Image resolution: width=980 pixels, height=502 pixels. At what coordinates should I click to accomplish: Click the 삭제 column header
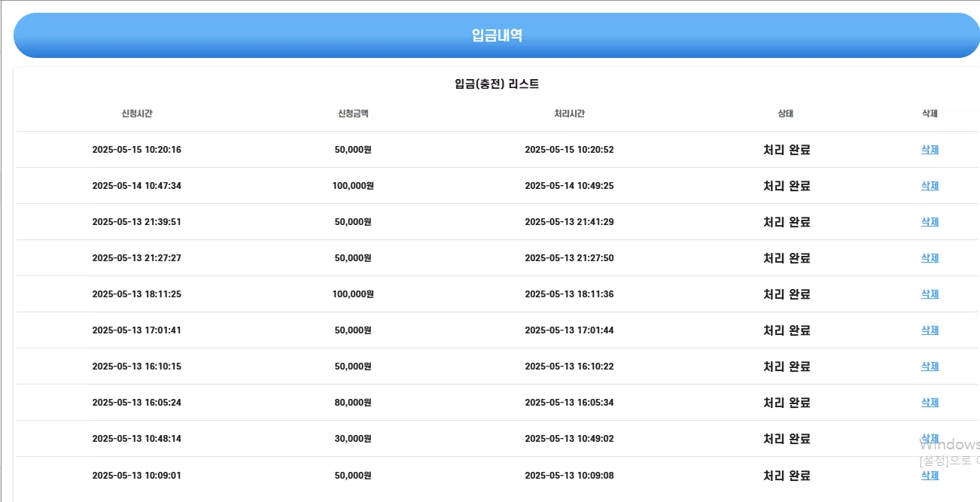pos(930,114)
